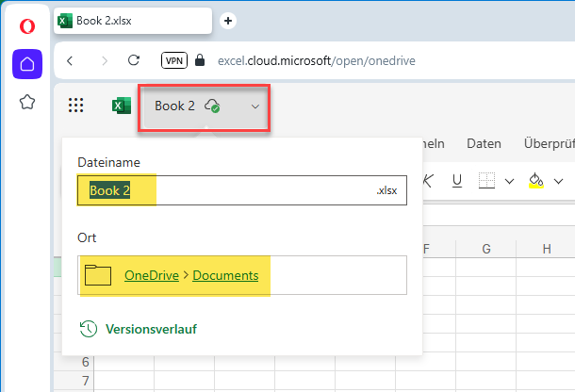Expand the fill color dropdown arrow
This screenshot has width=575, height=392.
pos(558,181)
